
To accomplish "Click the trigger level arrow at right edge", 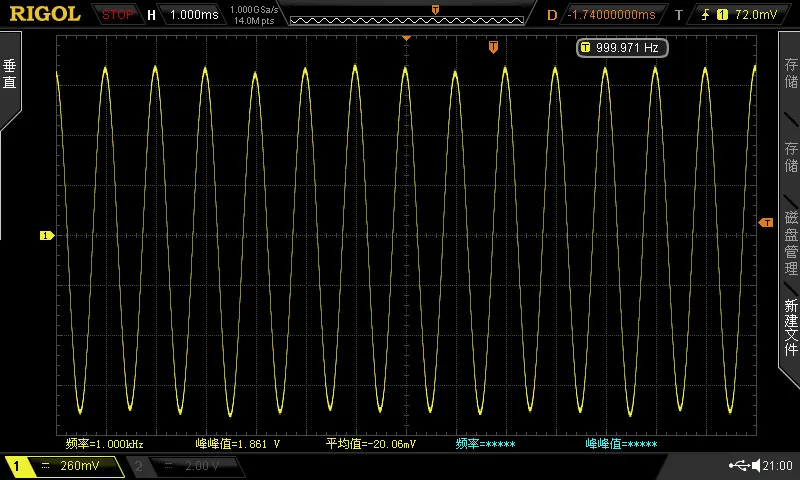I will click(x=766, y=222).
